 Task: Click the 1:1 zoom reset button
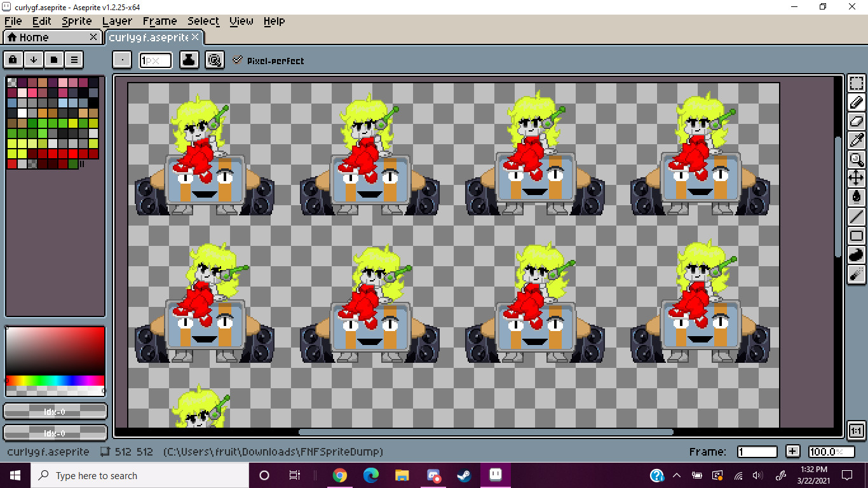(857, 430)
